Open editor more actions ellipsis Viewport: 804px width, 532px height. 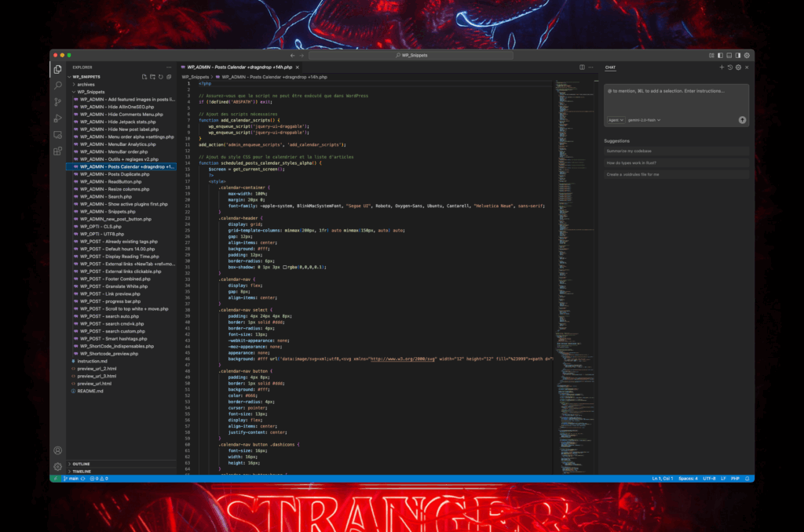590,67
